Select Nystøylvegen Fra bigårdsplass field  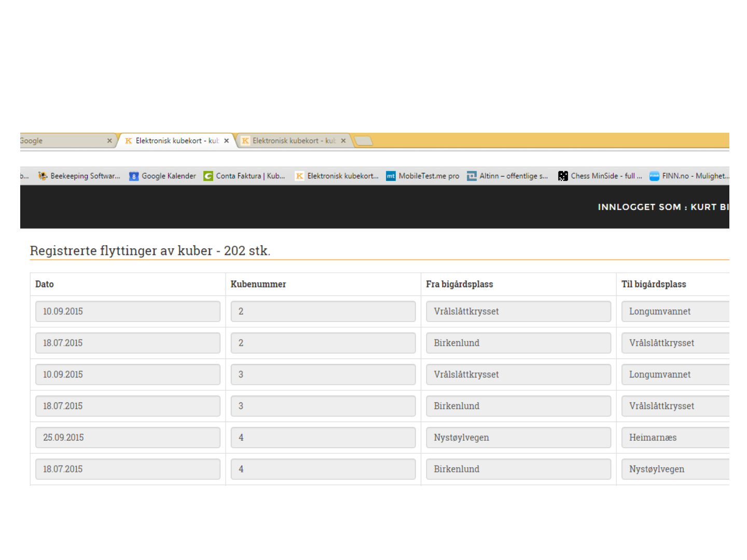tap(519, 438)
